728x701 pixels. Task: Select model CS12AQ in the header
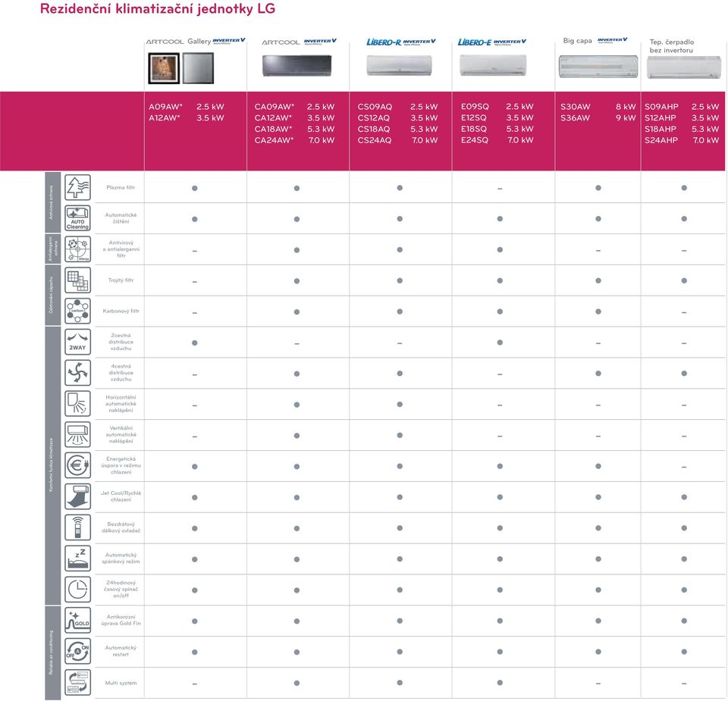(x=374, y=117)
